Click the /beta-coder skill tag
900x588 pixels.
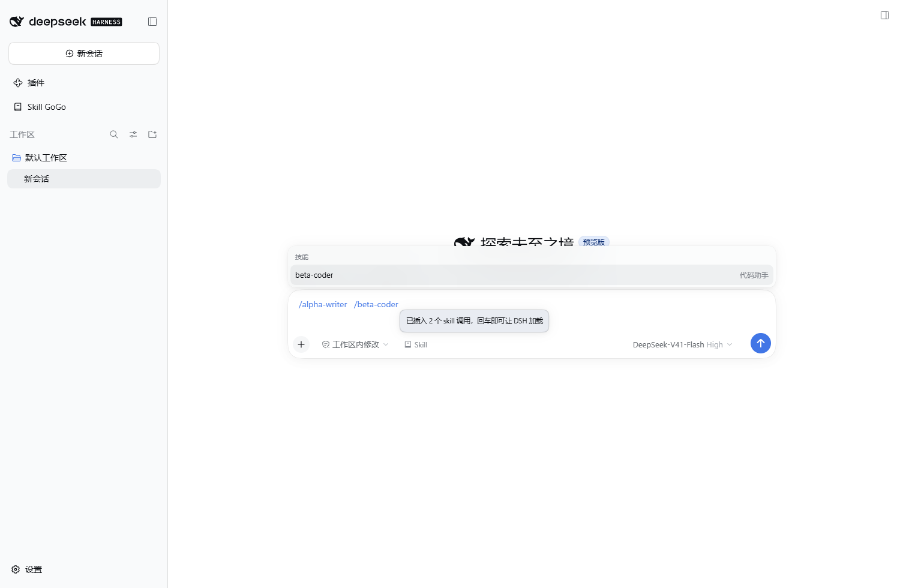coord(376,304)
